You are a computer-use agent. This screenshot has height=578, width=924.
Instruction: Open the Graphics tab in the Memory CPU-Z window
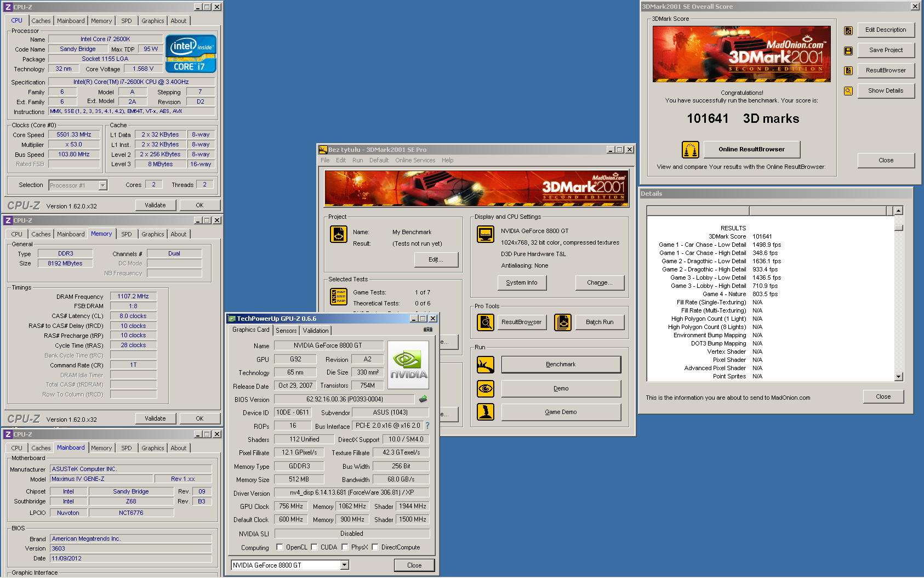152,234
